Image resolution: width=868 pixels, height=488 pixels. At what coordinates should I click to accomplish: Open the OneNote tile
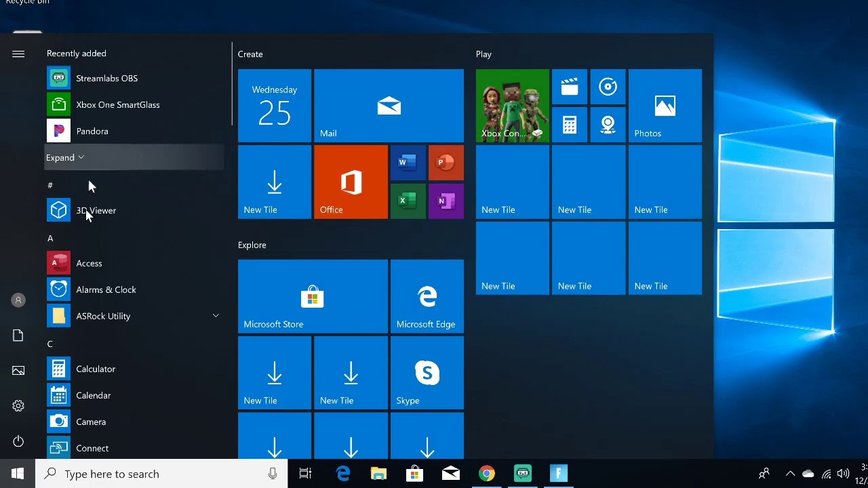point(446,201)
